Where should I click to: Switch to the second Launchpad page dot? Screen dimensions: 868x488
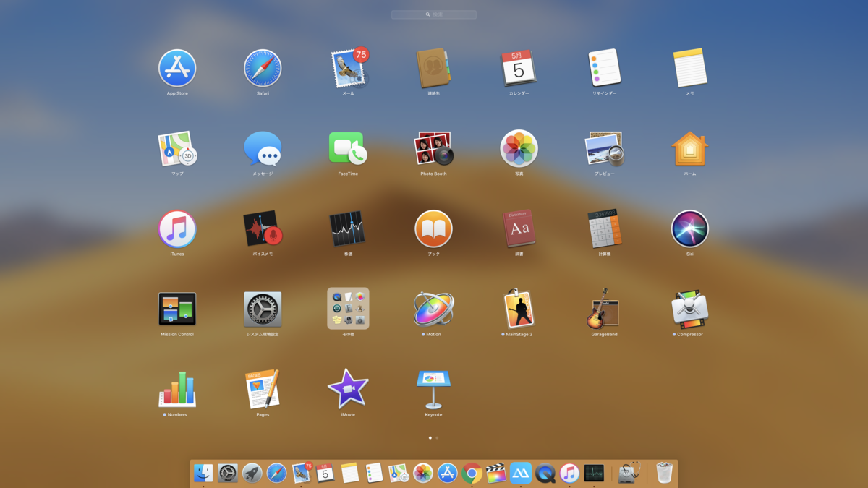tap(437, 437)
